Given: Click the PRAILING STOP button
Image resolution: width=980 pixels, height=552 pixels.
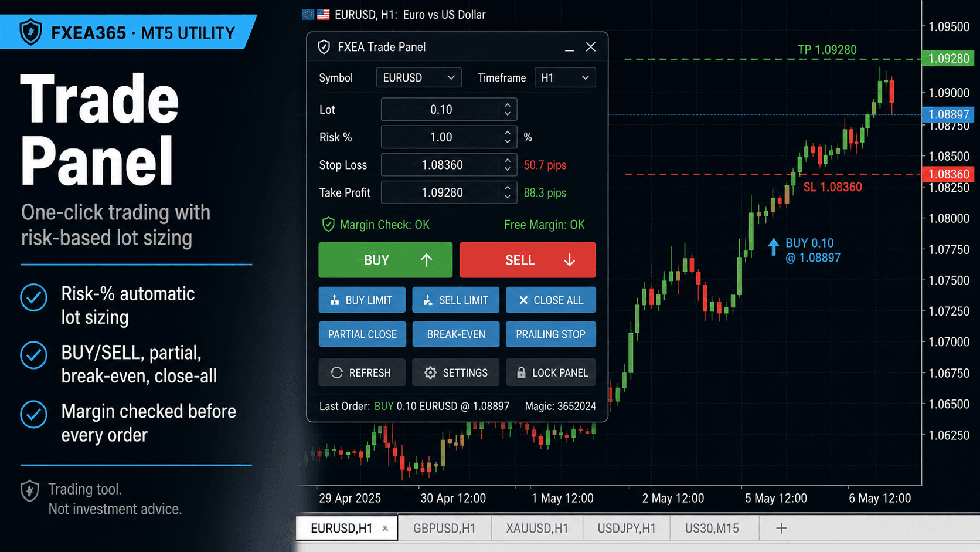Looking at the screenshot, I should tap(551, 334).
